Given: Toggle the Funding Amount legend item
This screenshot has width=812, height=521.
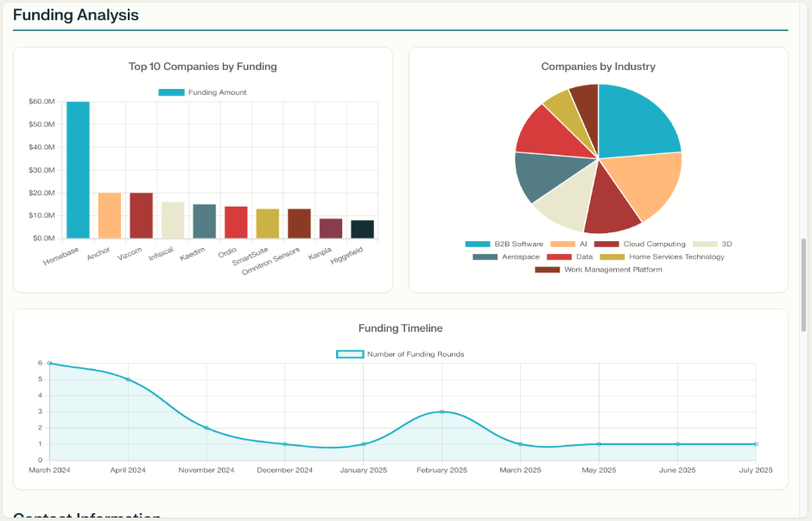Looking at the screenshot, I should coord(202,92).
